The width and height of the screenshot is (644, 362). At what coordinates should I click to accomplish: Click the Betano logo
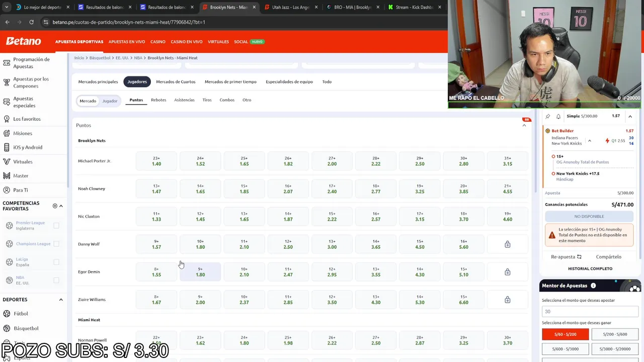24,41
